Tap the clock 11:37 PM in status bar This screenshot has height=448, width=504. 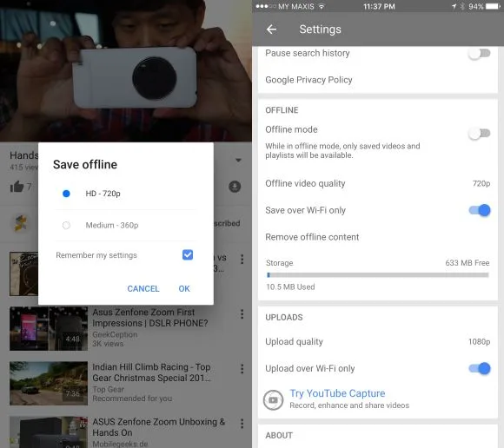click(379, 6)
